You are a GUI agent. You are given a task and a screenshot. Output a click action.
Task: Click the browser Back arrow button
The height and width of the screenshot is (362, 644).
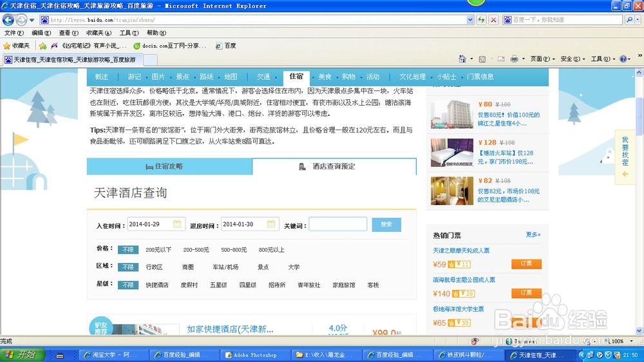click(8, 19)
